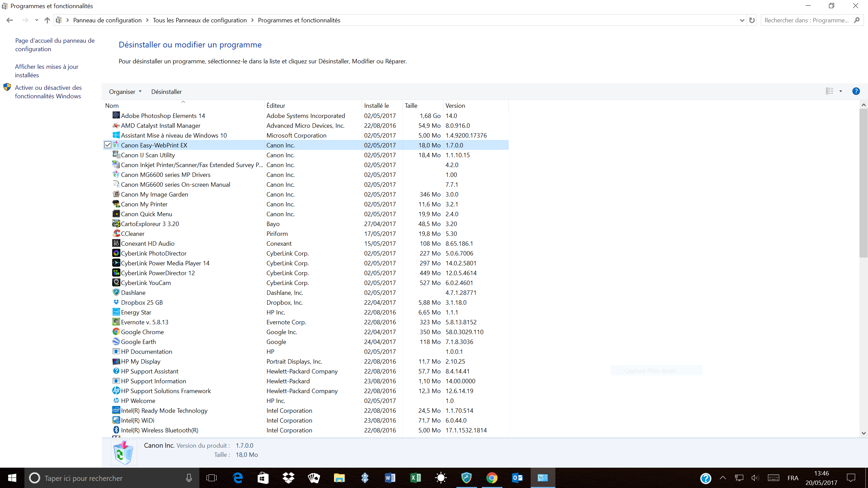Click the Taper ici pour rechercher box
Screen dimensions: 868x488
[112, 478]
